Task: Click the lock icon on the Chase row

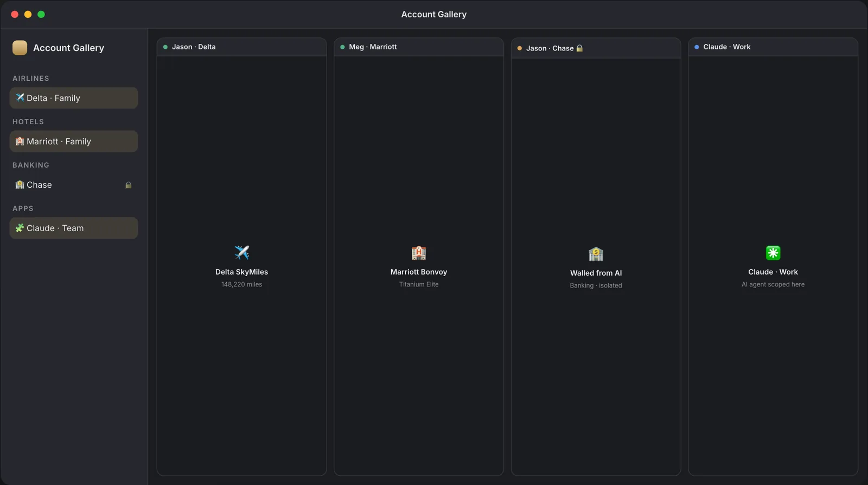Action: tap(129, 185)
